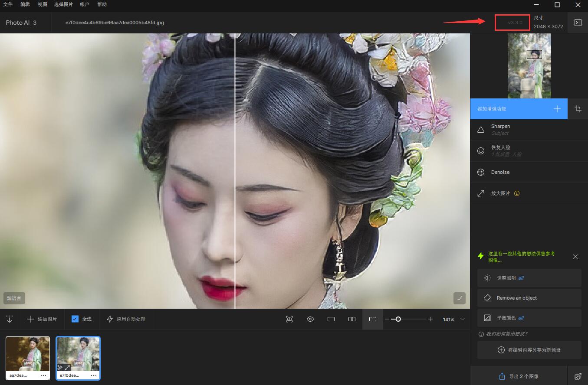The image size is (588, 385).
Task: Open the 文件 menu
Action: 8,4
